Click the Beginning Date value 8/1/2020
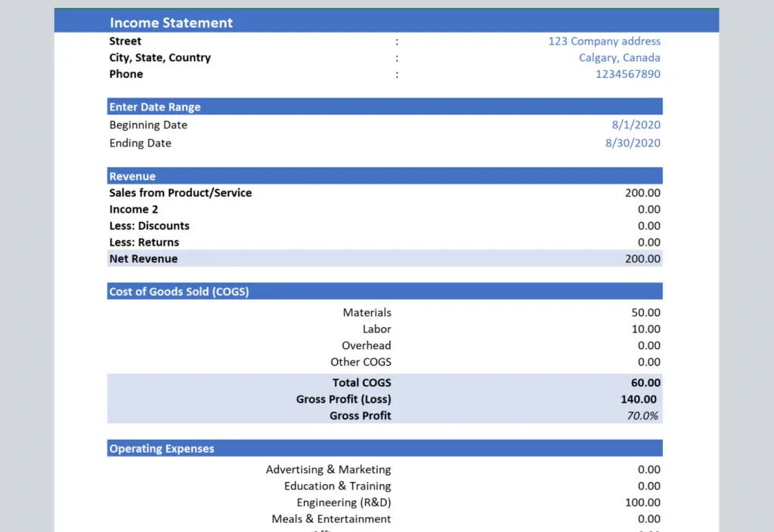Screen dimensions: 774x532 [x=636, y=125]
